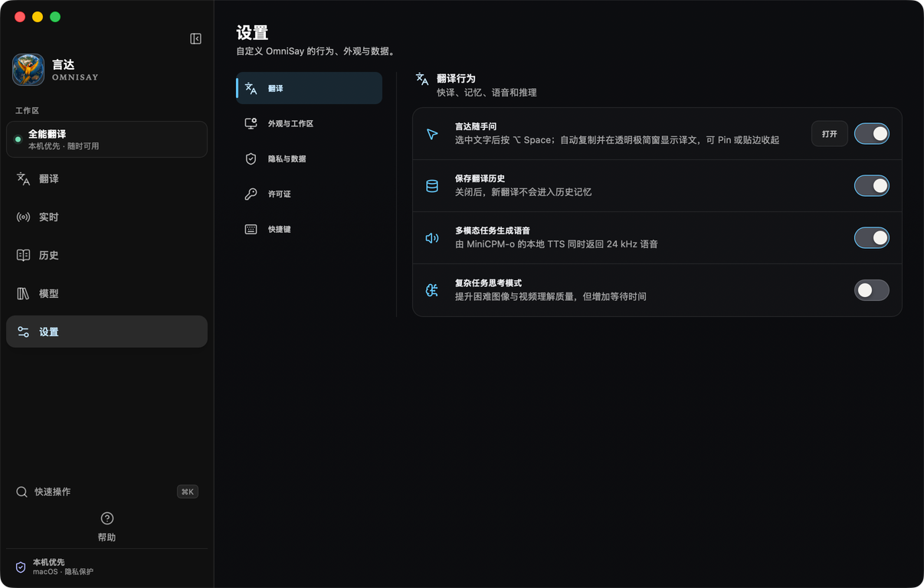
Task: Click the open book icon beside 历史
Action: (x=24, y=255)
